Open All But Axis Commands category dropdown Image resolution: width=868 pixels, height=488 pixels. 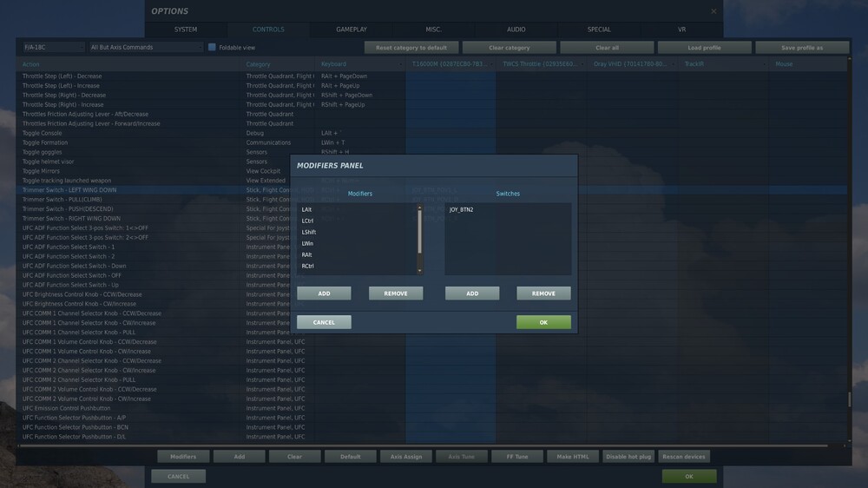[146, 48]
